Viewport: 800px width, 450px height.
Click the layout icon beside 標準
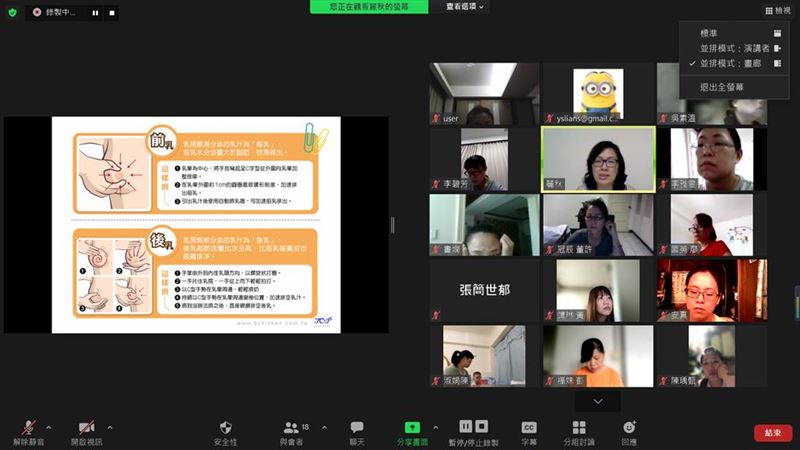click(778, 33)
